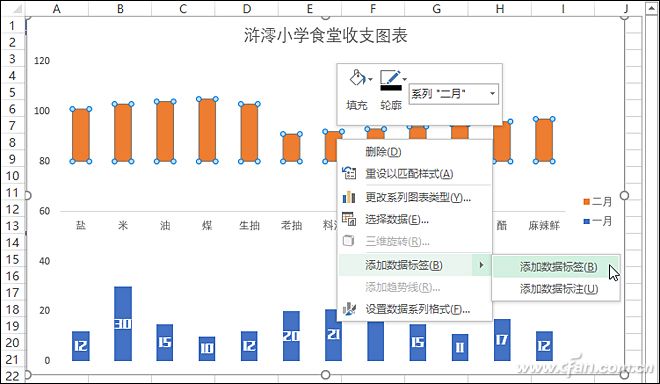The height and width of the screenshot is (384, 660).
Task: Select row header 10
Action: (x=13, y=176)
